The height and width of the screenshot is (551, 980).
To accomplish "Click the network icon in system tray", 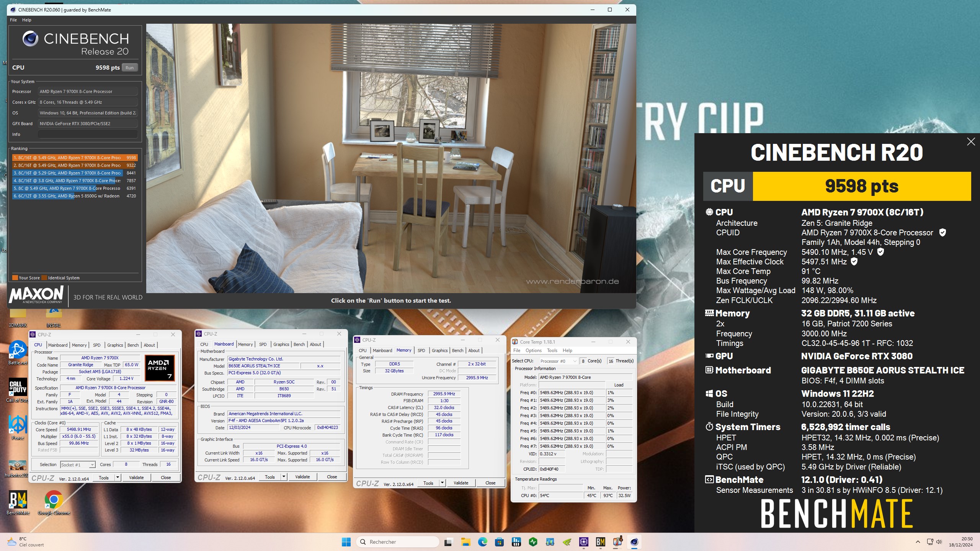I will point(930,542).
